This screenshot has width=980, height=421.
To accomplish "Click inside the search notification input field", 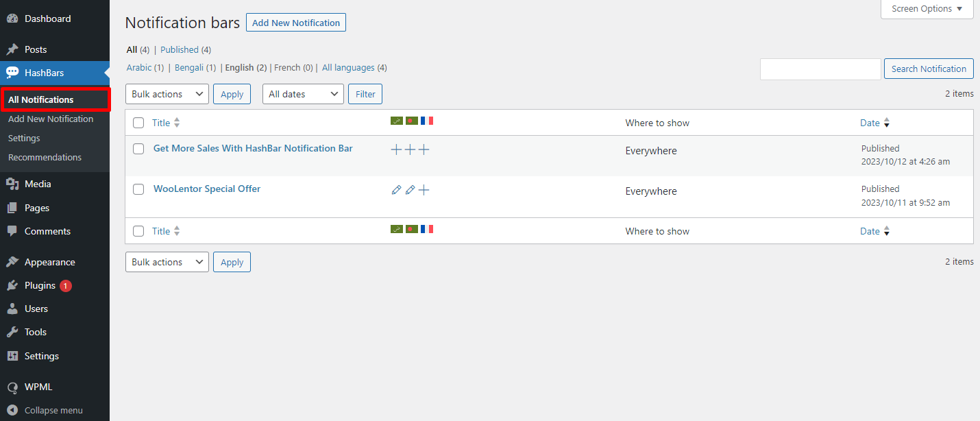I will point(820,69).
